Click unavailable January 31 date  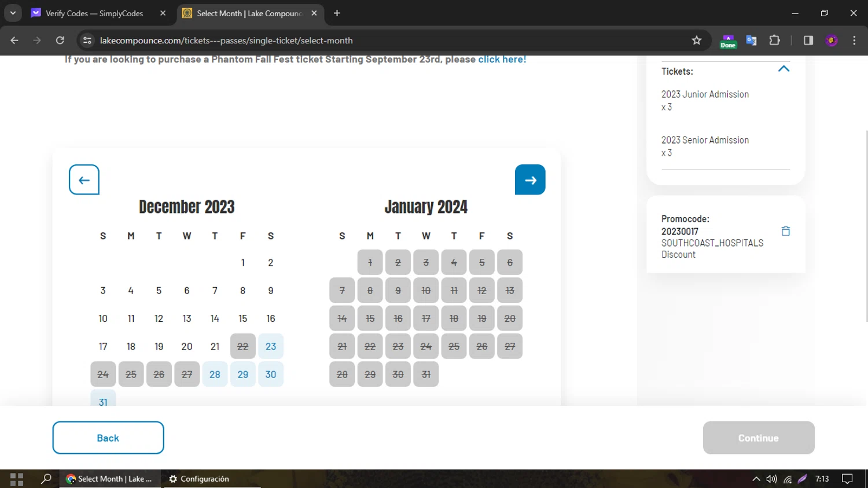tap(426, 374)
